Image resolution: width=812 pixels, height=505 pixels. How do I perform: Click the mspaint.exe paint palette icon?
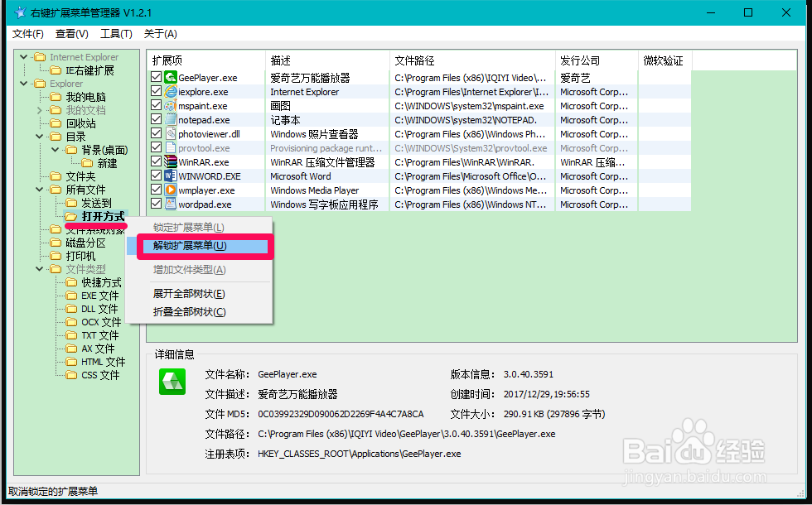pos(171,106)
